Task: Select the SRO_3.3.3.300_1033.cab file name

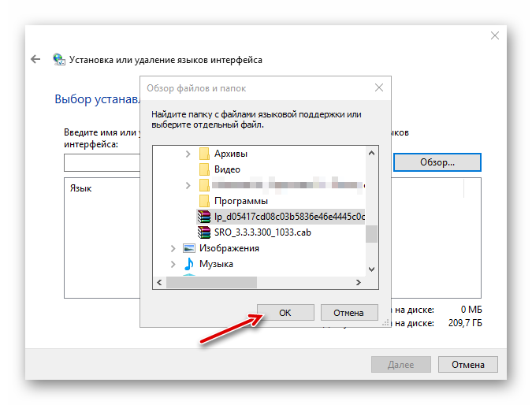Action: (x=262, y=232)
